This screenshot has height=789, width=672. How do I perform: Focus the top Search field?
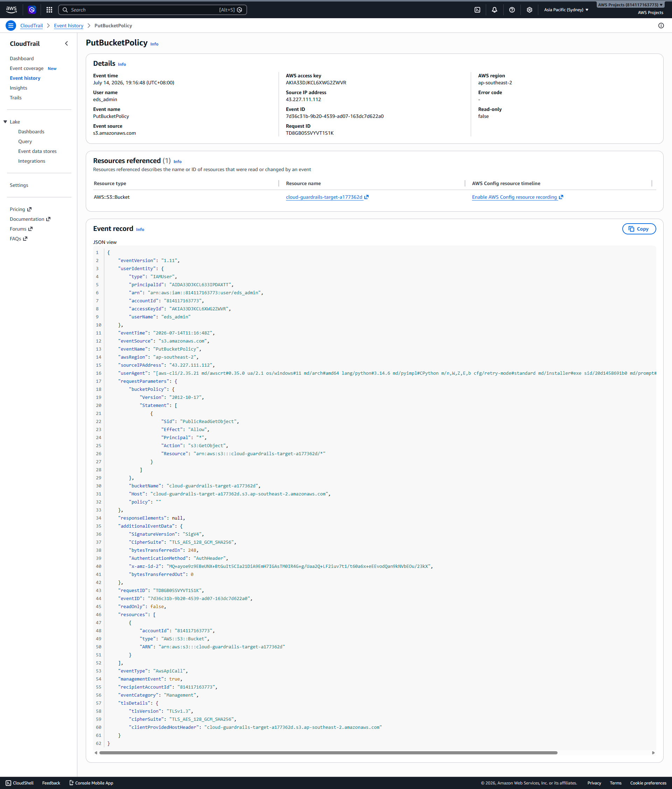click(152, 10)
